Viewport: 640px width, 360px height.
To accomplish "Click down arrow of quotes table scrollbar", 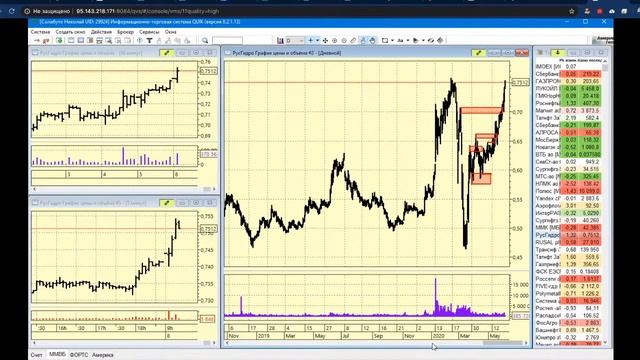I will tap(605, 343).
